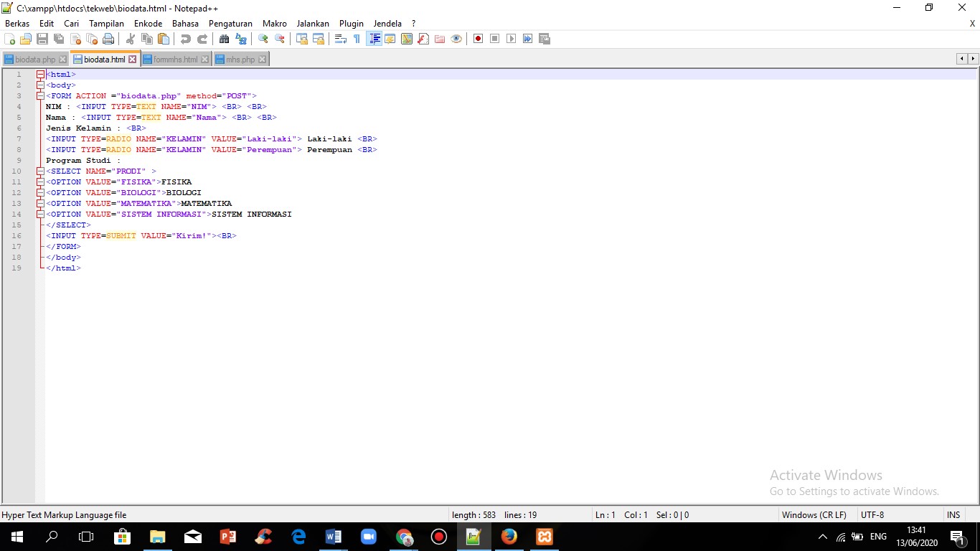Copy selection using toolbar Copy icon
980x551 pixels.
tap(146, 39)
